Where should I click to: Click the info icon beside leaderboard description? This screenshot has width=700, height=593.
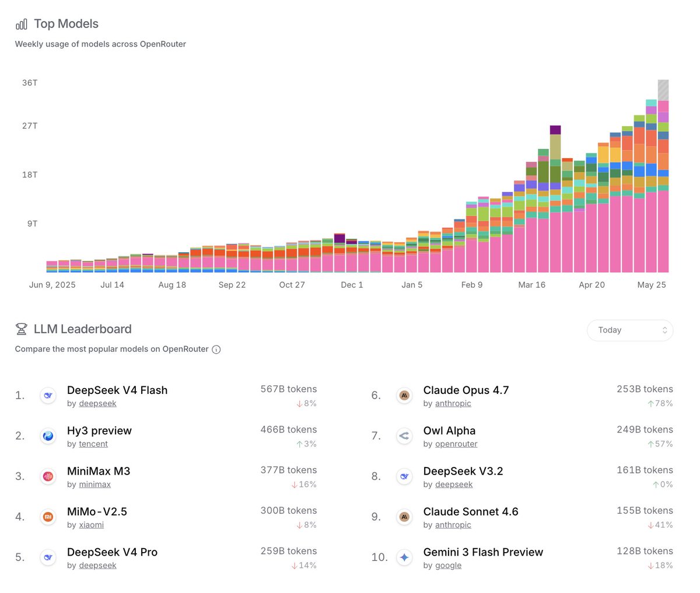pos(216,350)
